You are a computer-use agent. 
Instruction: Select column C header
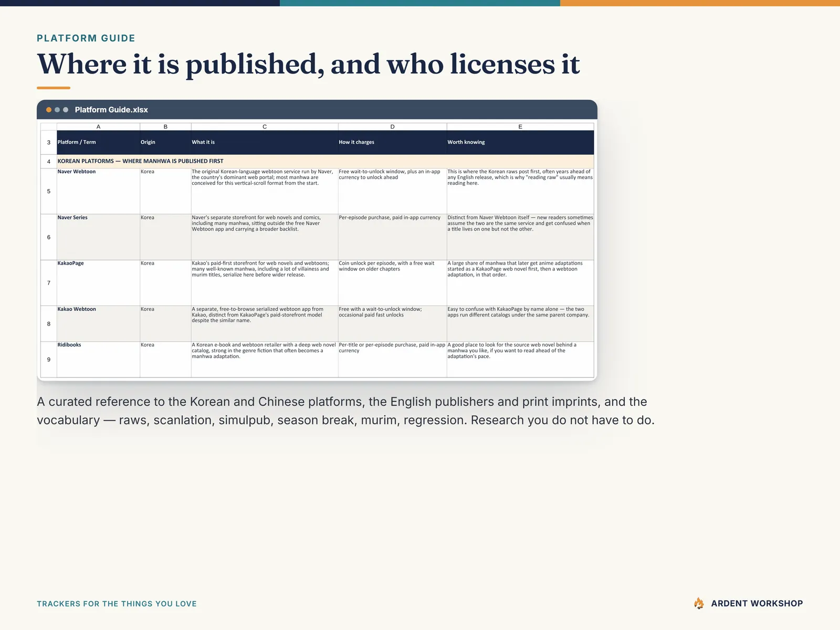[265, 127]
